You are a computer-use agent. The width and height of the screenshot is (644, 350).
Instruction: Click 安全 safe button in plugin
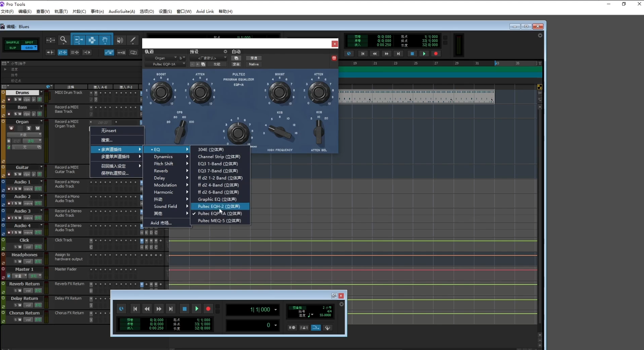click(236, 64)
